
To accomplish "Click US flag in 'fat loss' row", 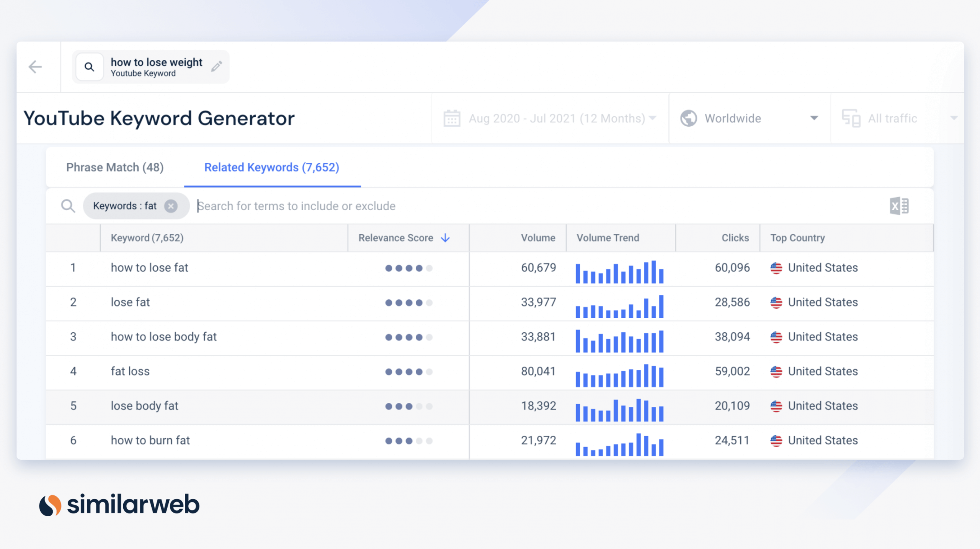I will click(x=776, y=371).
